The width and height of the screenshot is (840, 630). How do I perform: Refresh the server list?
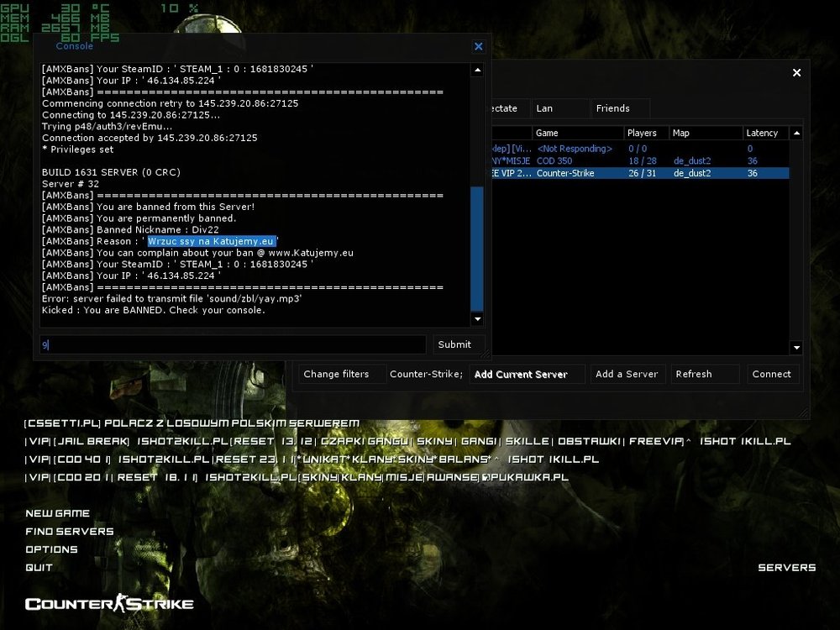pyautogui.click(x=705, y=374)
